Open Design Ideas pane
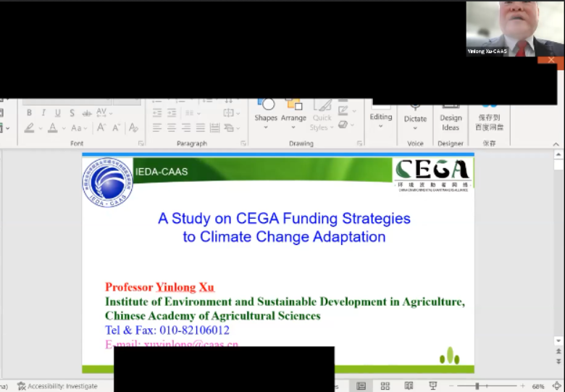Screen dimensions: 565x392 pyautogui.click(x=451, y=121)
